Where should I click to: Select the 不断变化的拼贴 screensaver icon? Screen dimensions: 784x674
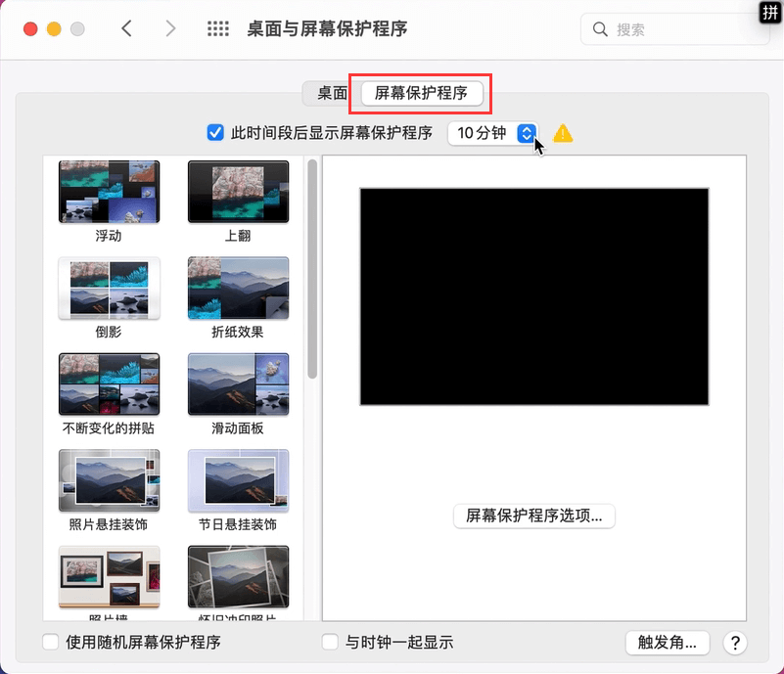click(109, 383)
